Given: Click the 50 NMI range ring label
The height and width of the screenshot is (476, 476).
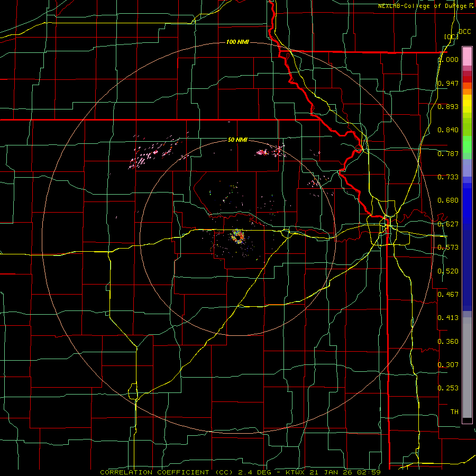Looking at the screenshot, I should (237, 140).
